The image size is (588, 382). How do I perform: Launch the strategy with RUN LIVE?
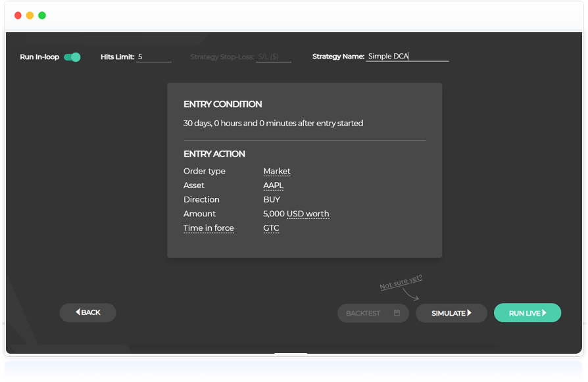[527, 313]
